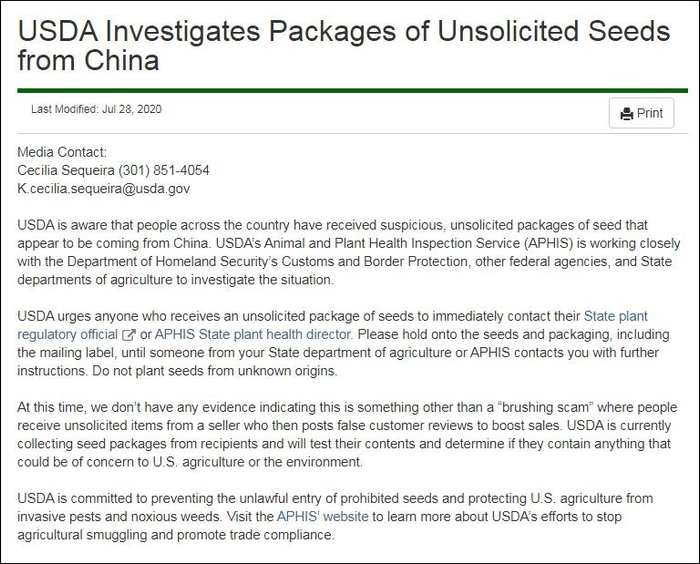Viewport: 700px width, 564px height.
Task: Click the quoted phrase "brushing scam"
Action: point(536,408)
